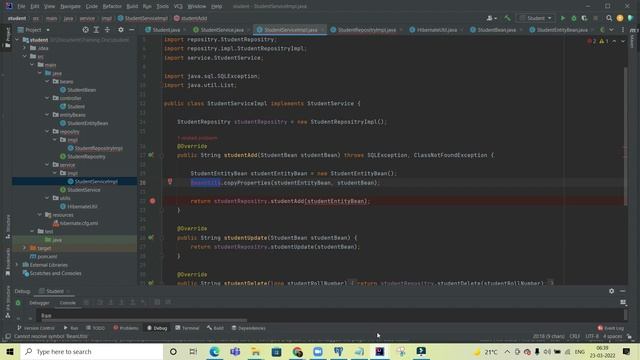Toggle the Structure tool window side button
Image resolution: width=640 pixels, height=360 pixels.
pyautogui.click(x=8, y=226)
